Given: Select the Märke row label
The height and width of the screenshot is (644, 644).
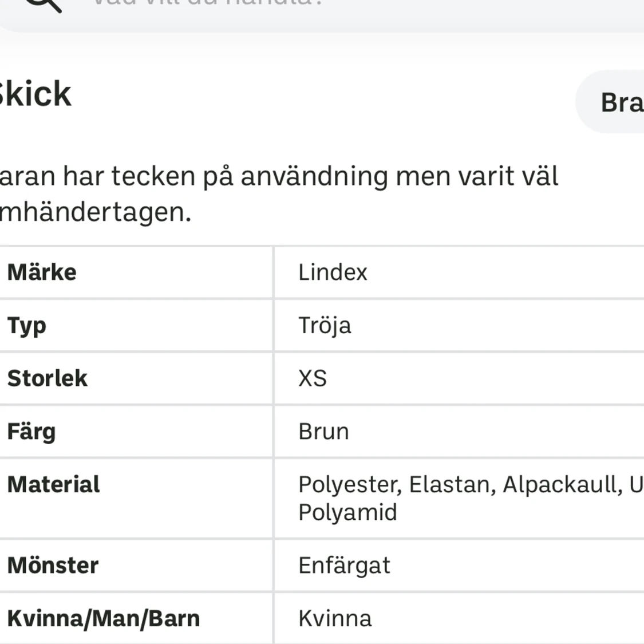Looking at the screenshot, I should 41,272.
